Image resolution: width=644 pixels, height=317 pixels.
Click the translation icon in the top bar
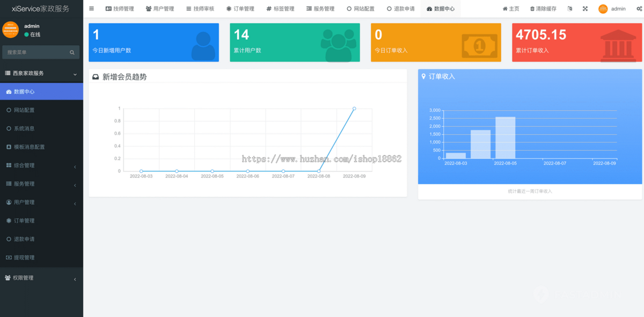tap(570, 8)
